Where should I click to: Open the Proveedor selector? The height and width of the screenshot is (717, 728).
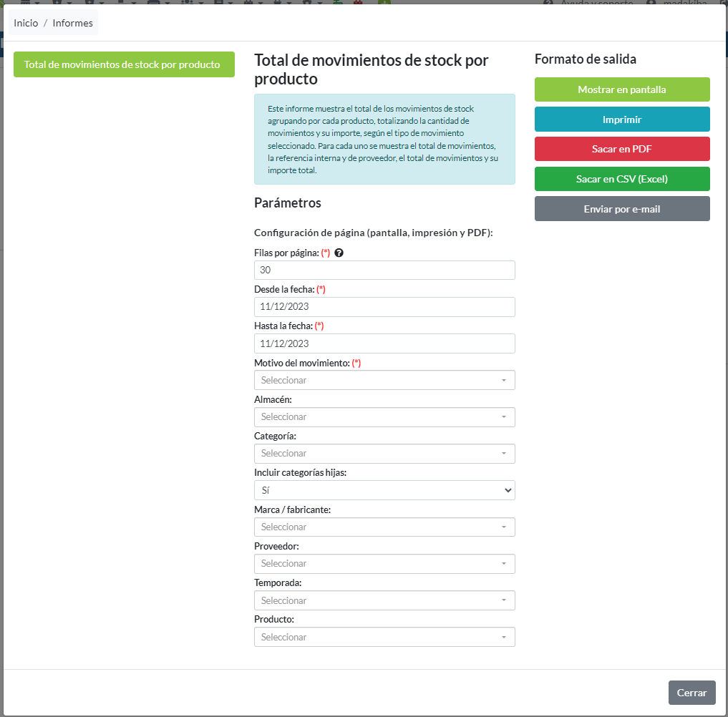384,563
